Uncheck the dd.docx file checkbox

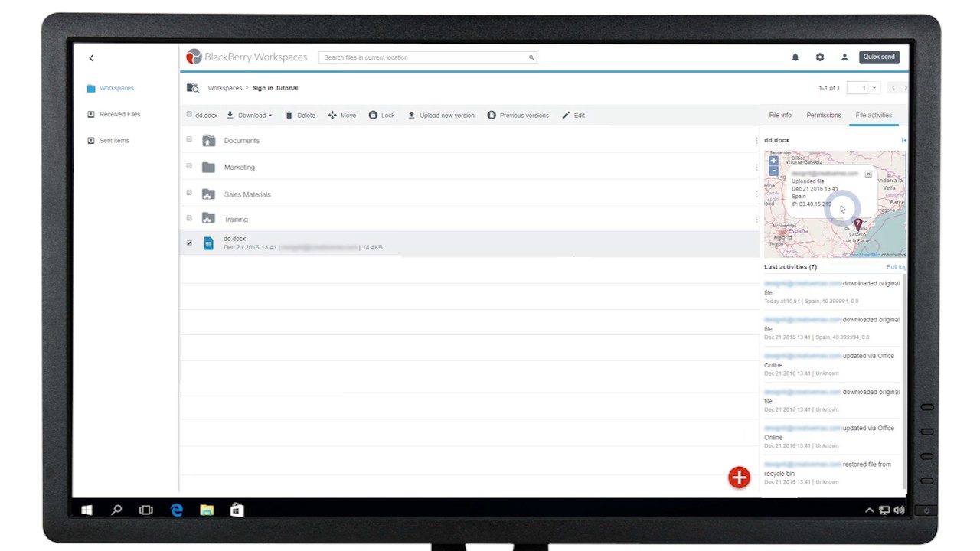coord(189,243)
